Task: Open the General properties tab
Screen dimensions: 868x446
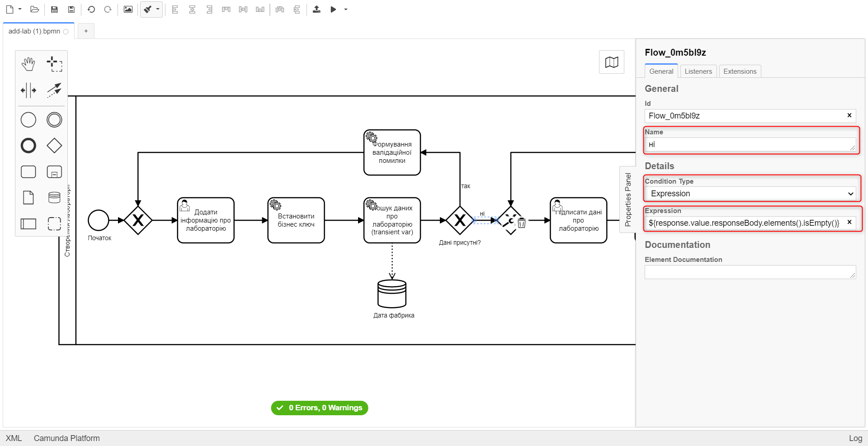Action: click(x=661, y=71)
